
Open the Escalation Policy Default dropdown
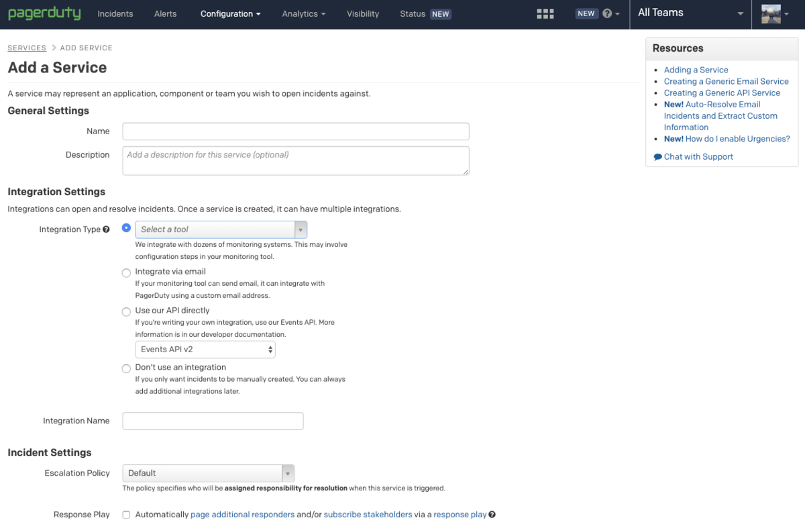tap(209, 473)
